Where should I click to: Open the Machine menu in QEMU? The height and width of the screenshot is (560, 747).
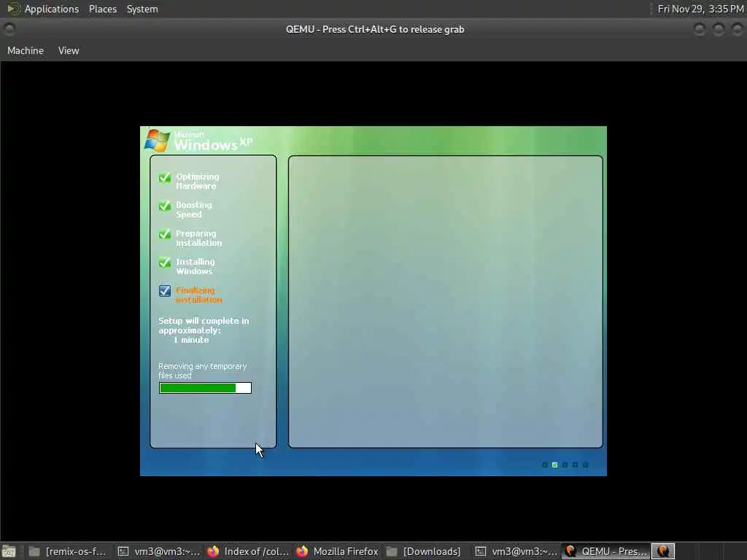pos(26,50)
